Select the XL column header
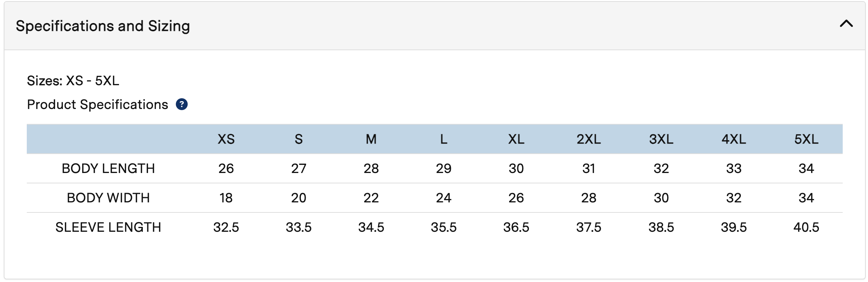The image size is (868, 282). (516, 139)
